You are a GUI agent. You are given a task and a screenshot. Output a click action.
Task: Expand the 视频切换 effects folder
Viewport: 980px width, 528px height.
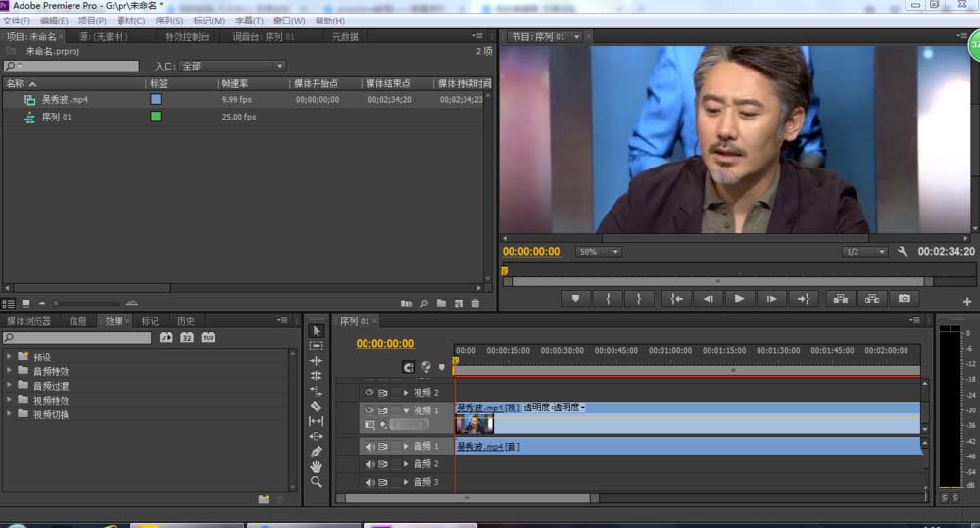pyautogui.click(x=9, y=413)
